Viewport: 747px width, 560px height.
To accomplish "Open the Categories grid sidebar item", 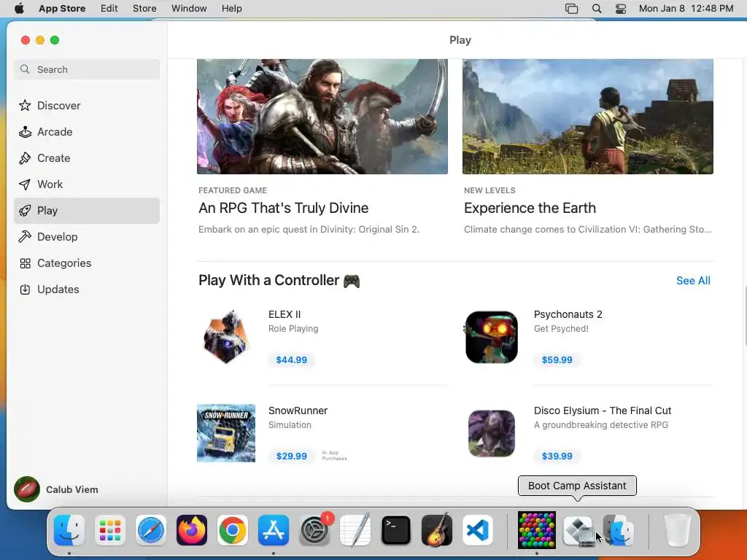I will tap(87, 262).
